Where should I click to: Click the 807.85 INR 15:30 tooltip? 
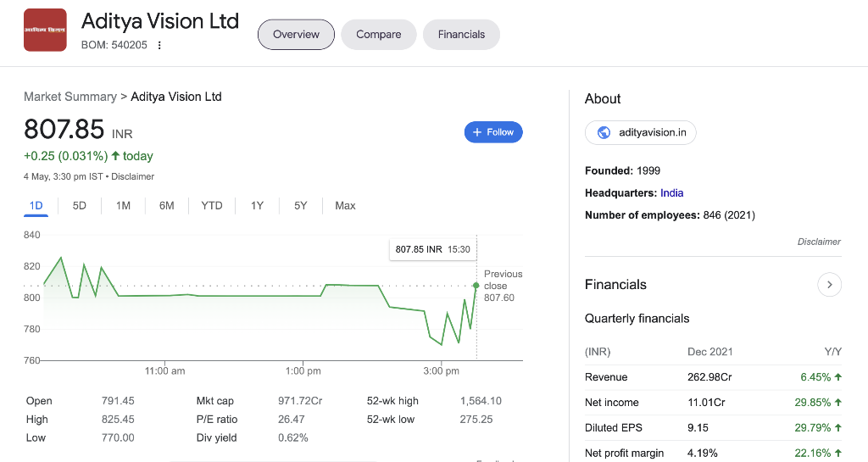click(x=433, y=249)
